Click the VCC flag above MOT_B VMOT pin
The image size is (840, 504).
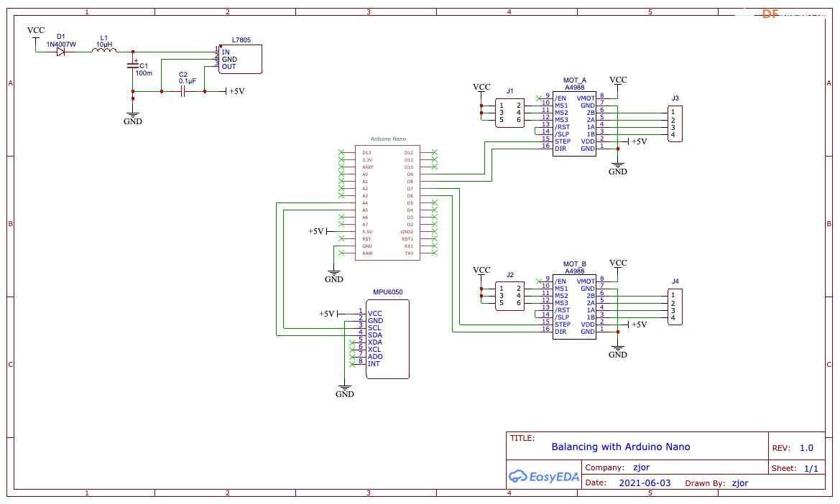(618, 266)
